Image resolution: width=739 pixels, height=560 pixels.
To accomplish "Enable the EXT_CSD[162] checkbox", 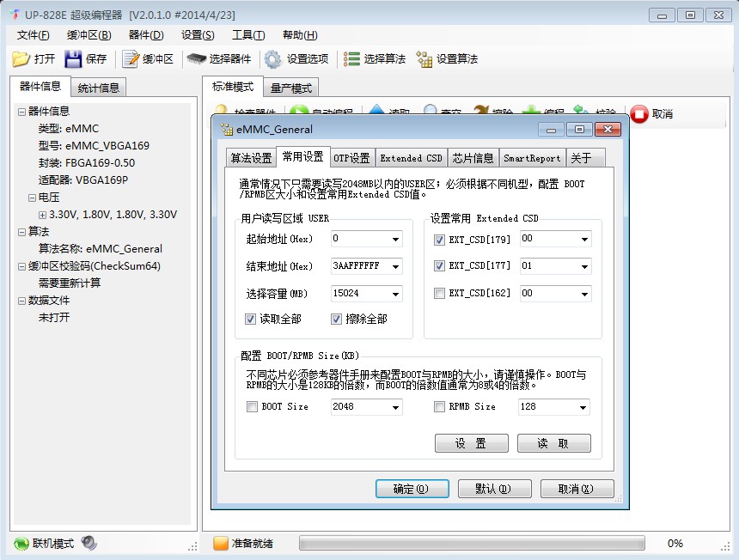I will point(439,294).
